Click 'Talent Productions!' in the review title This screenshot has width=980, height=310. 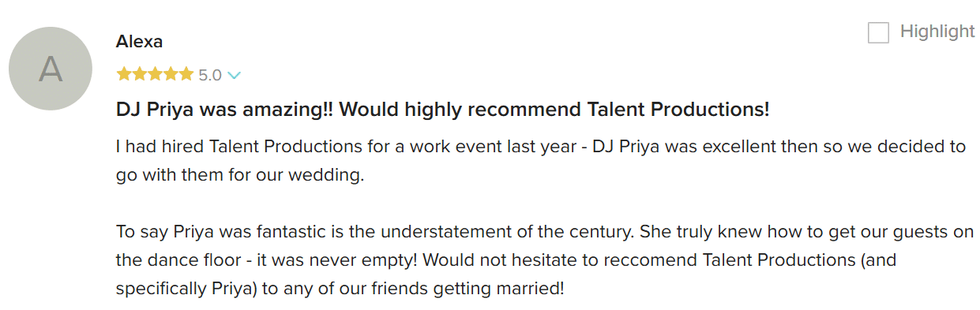tap(678, 110)
